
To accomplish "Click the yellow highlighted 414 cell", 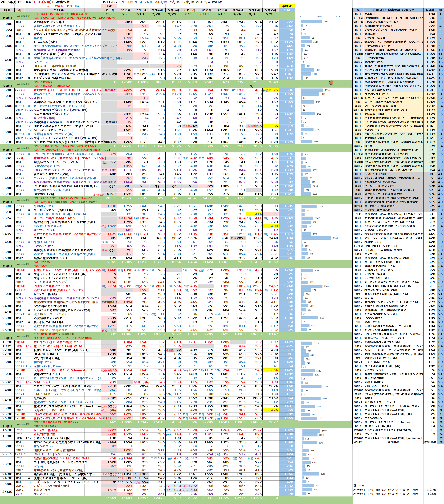I will [254, 214].
